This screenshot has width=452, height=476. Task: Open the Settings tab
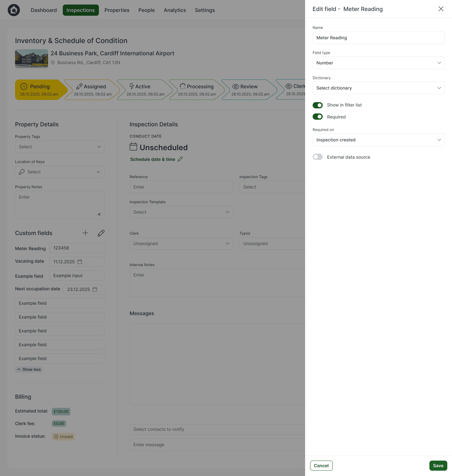[x=205, y=10]
